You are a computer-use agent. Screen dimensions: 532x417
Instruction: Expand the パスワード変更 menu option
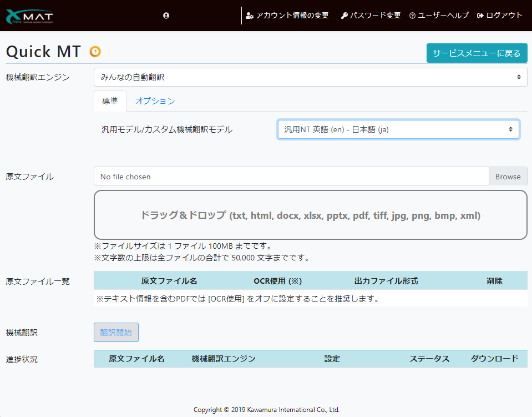click(x=374, y=16)
